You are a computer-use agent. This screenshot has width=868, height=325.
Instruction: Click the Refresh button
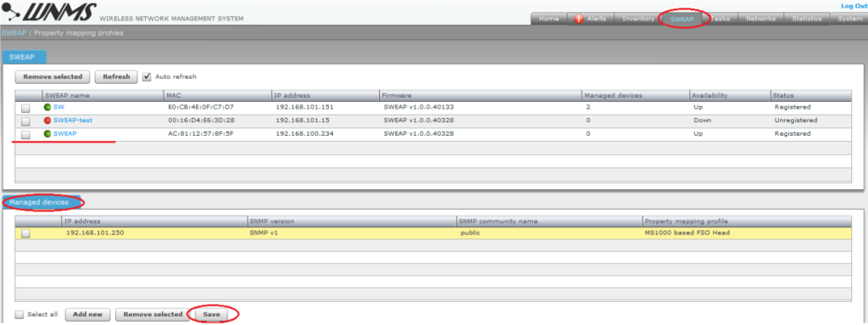[x=116, y=76]
